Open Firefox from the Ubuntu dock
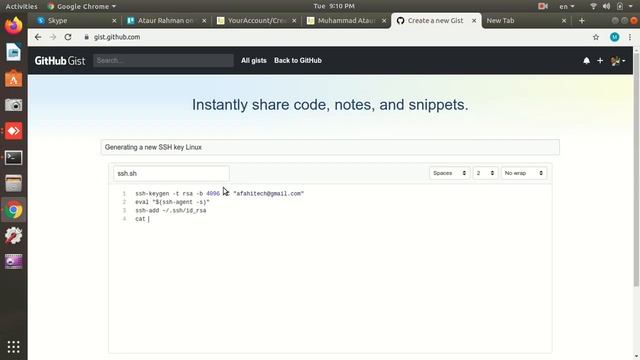640x360 pixels. pos(13,26)
